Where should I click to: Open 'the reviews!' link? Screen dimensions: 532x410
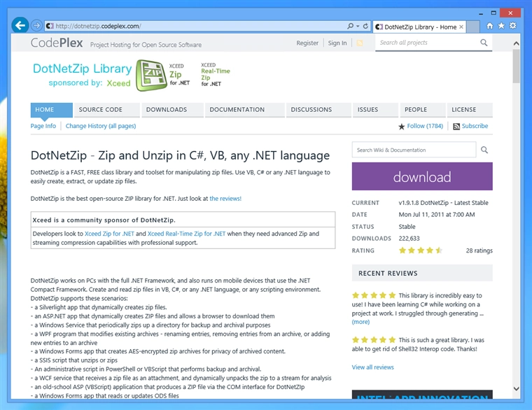click(x=225, y=199)
